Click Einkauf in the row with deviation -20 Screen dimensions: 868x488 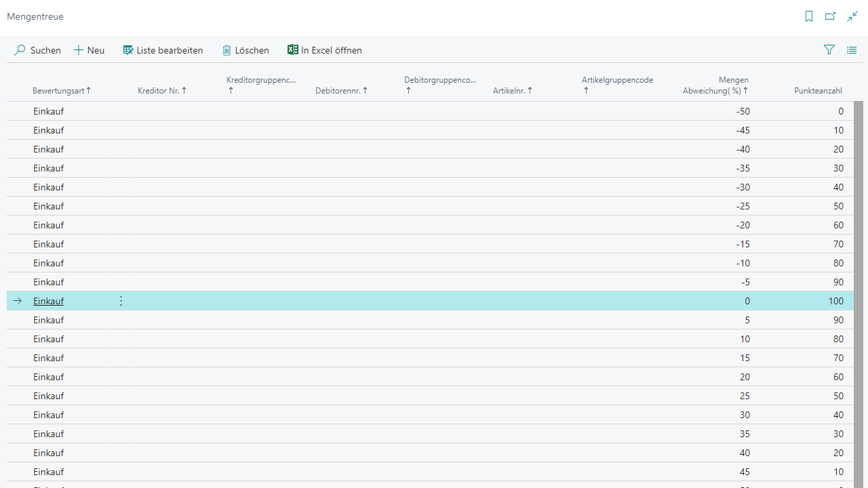[x=48, y=225]
